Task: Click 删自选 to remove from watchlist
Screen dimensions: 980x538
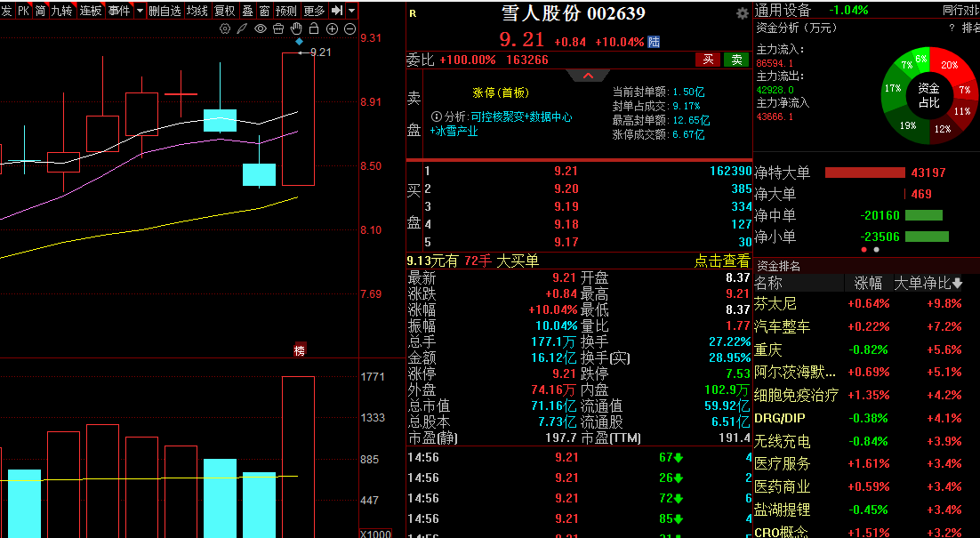Action: tap(165, 11)
